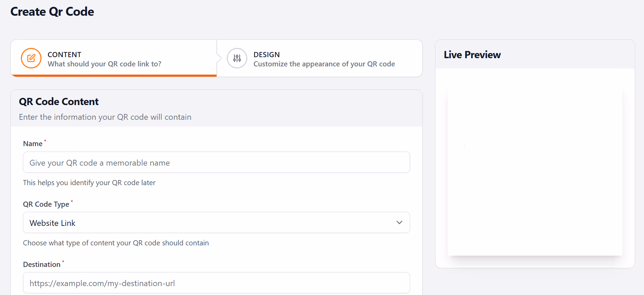Expand the content type options list

pos(216,222)
